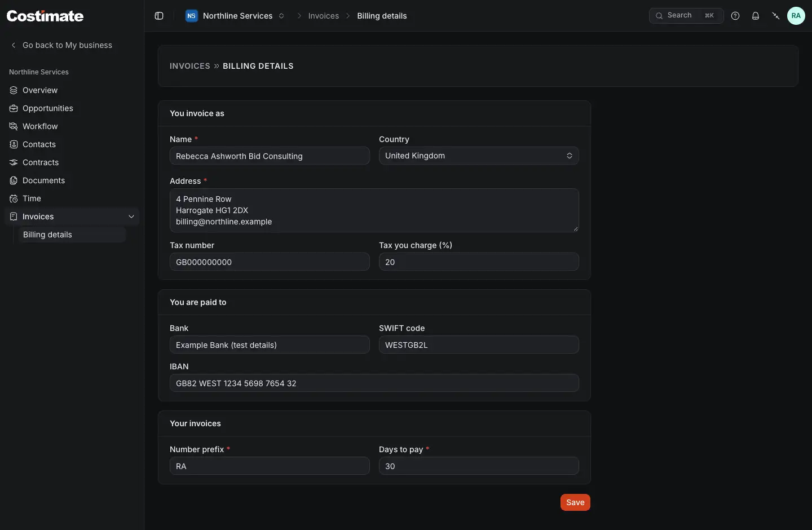Screen dimensions: 812x530
Task: Open the Country dropdown
Action: 479,156
